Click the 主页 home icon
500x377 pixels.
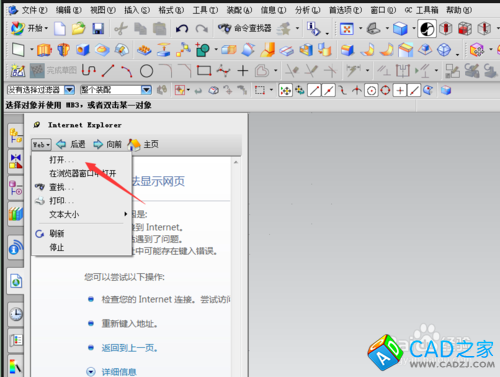(134, 144)
